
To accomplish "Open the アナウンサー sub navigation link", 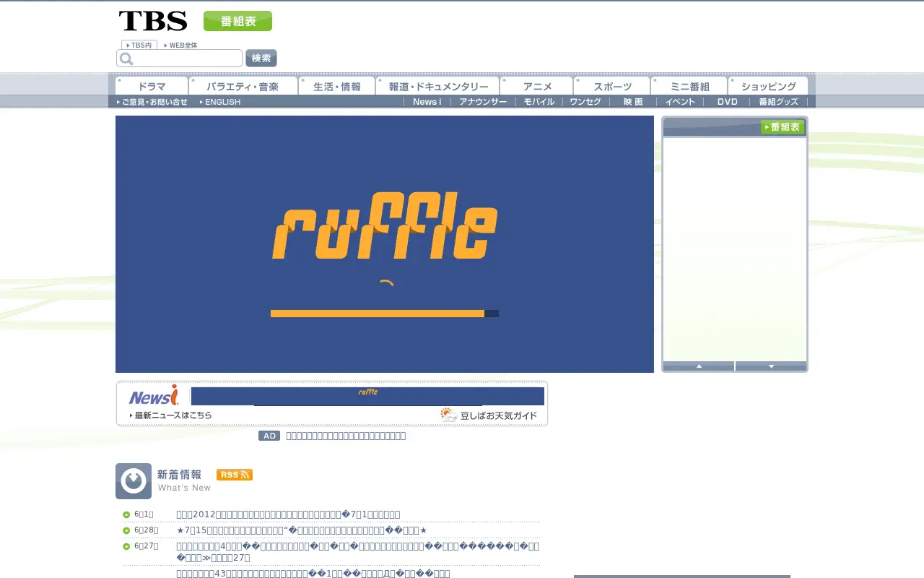I will (x=483, y=102).
